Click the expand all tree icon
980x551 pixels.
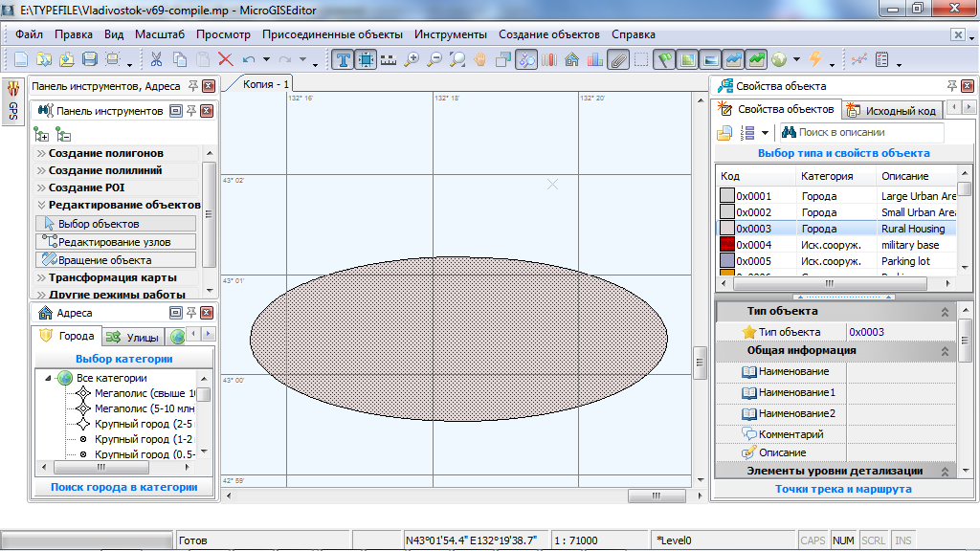pos(42,134)
